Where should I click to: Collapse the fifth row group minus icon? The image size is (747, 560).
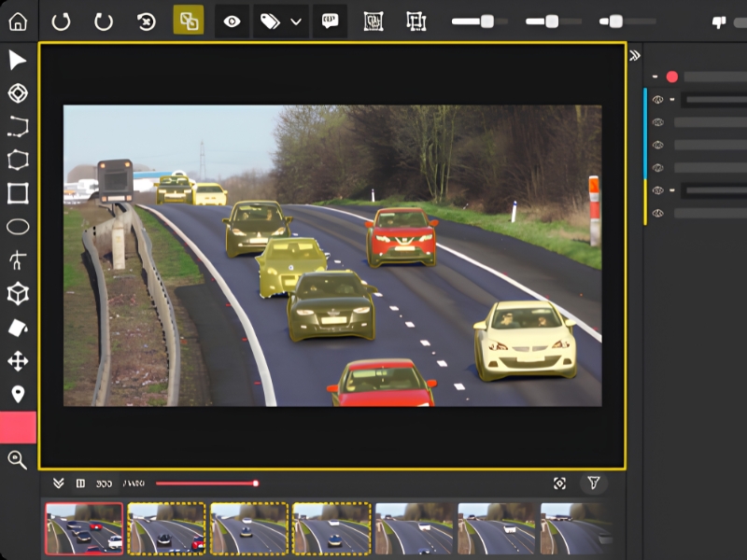tap(672, 190)
